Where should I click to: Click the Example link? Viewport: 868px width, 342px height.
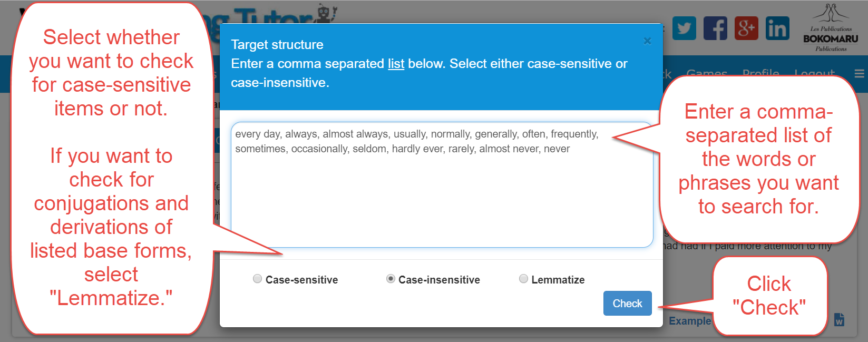coord(689,321)
